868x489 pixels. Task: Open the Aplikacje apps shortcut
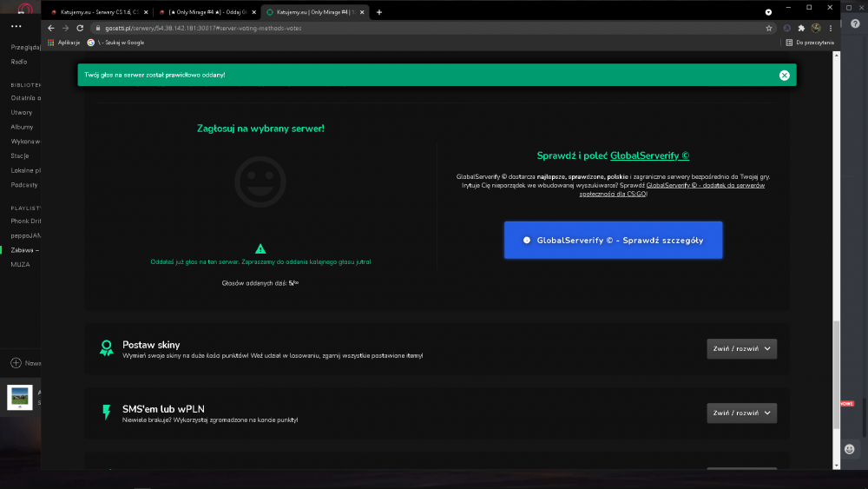coord(64,43)
